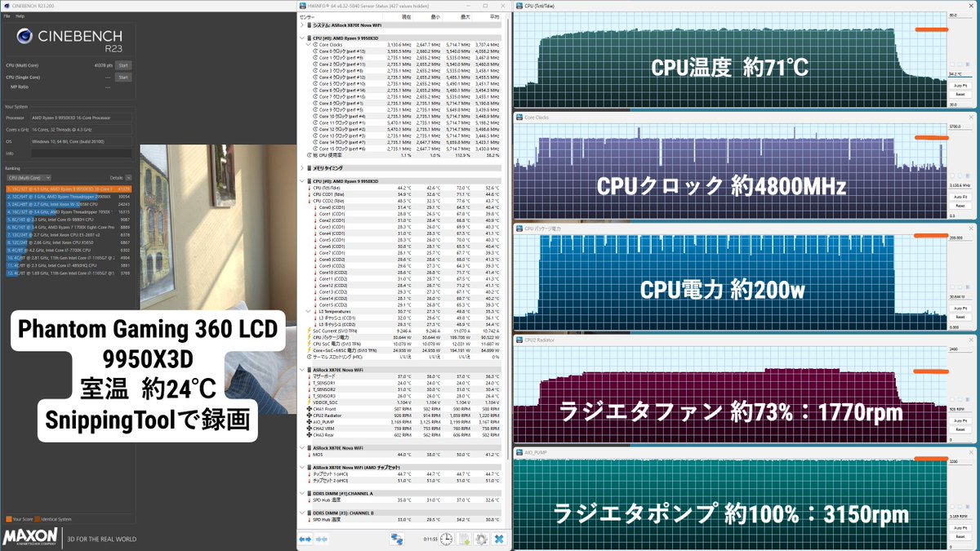The height and width of the screenshot is (551, 980).
Task: Click the HWiNFO icon in the title bar
Action: point(303,6)
